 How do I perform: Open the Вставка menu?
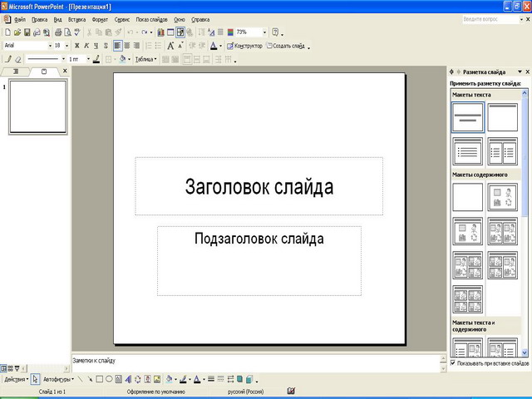pos(76,20)
